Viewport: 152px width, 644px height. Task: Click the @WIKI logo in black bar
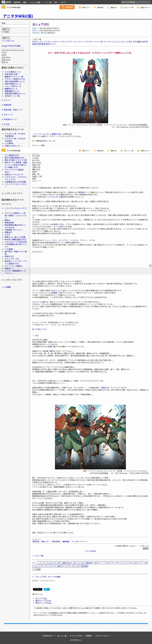point(6,2)
